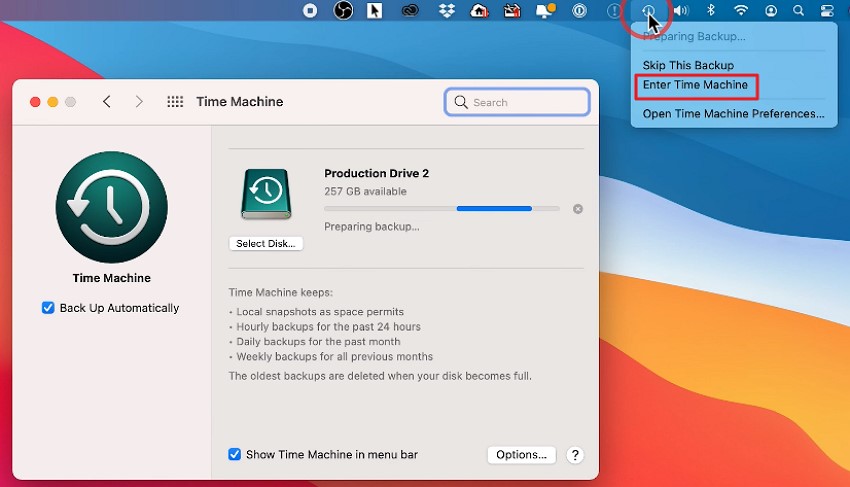Screen dimensions: 850x487
Task: Click the yellow minimize window button
Action: [x=53, y=101]
